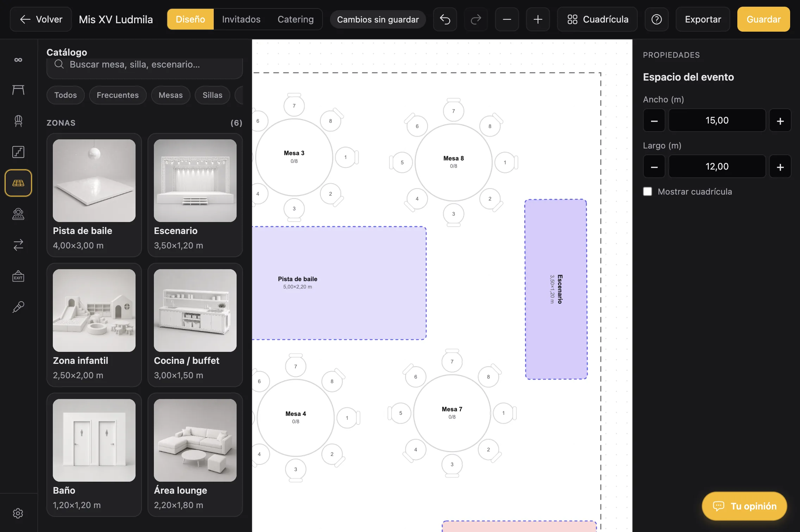This screenshot has width=800, height=532.
Task: Undo the last change
Action: click(445, 19)
